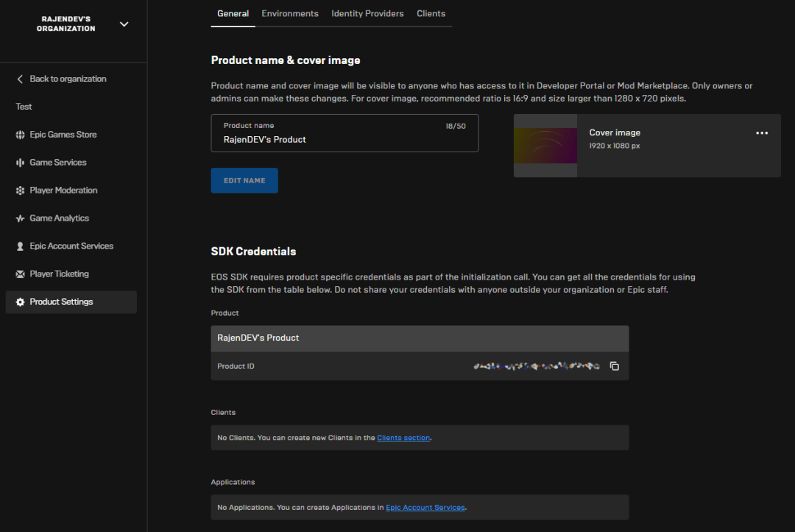
Task: Go to the Identity Providers tab
Action: pyautogui.click(x=367, y=14)
